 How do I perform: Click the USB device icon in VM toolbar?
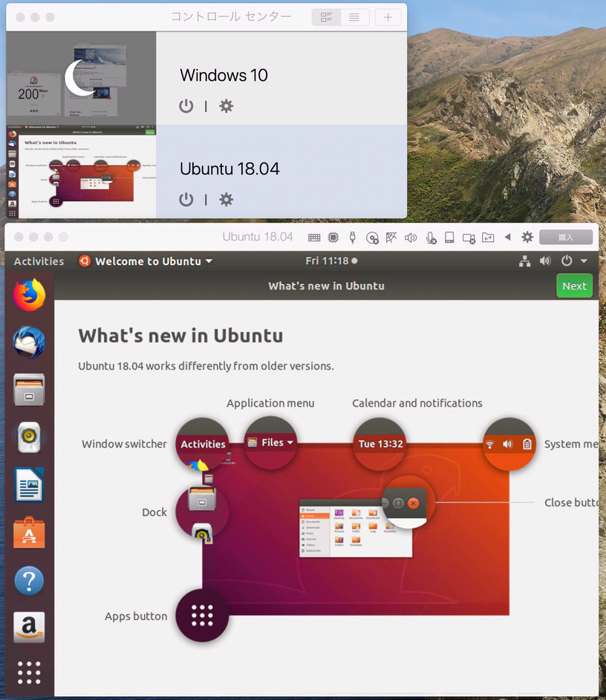352,238
